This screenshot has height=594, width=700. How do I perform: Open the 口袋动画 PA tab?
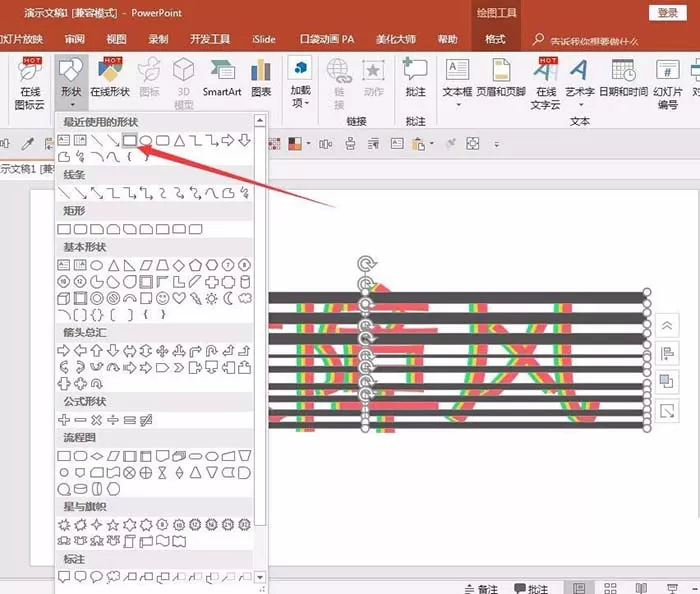327,39
